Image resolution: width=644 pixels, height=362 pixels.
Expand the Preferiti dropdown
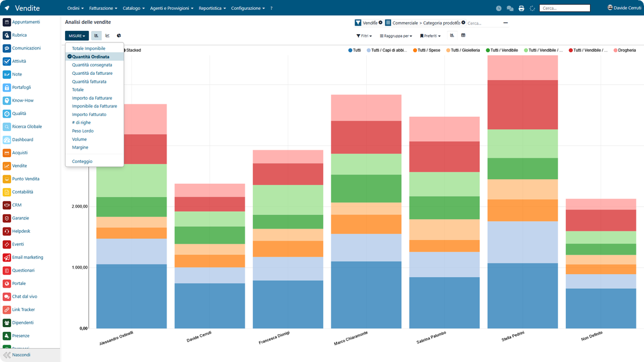430,36
